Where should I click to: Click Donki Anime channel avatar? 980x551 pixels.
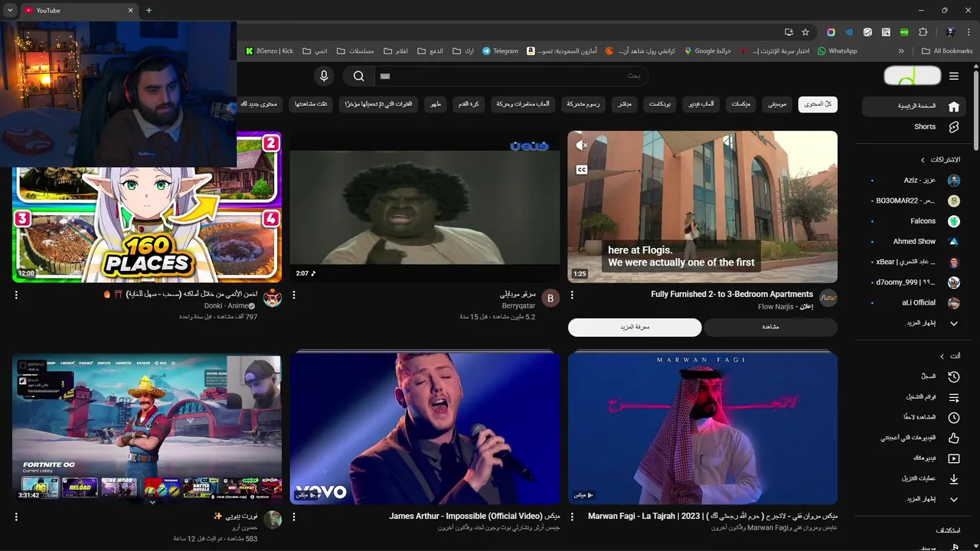click(273, 299)
